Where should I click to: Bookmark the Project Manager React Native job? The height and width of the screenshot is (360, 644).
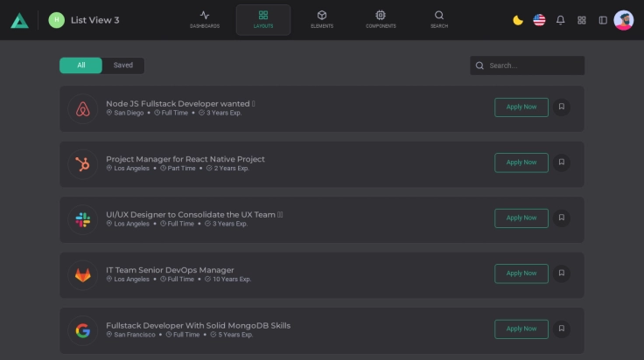[x=562, y=163]
